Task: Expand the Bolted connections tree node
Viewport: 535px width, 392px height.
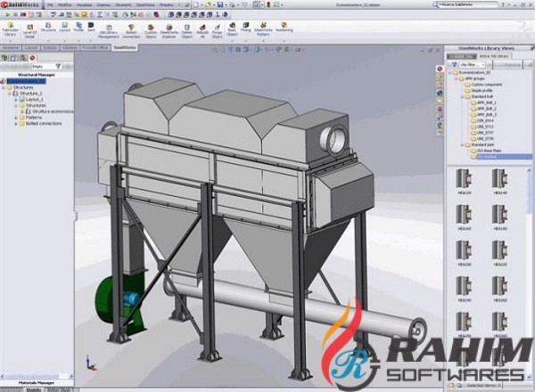Action: (x=16, y=124)
